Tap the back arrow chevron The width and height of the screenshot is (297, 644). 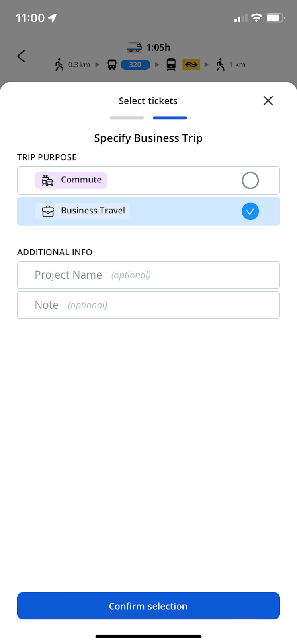pos(21,56)
